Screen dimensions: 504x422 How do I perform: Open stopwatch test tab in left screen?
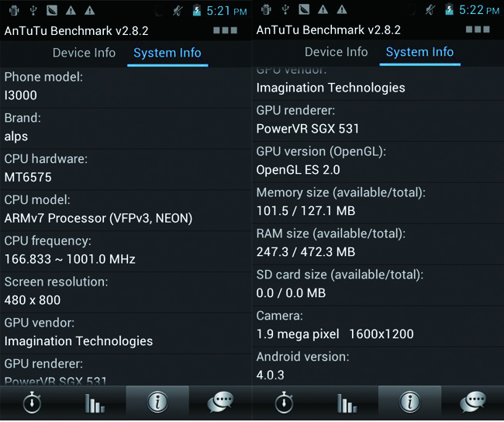[x=32, y=402]
